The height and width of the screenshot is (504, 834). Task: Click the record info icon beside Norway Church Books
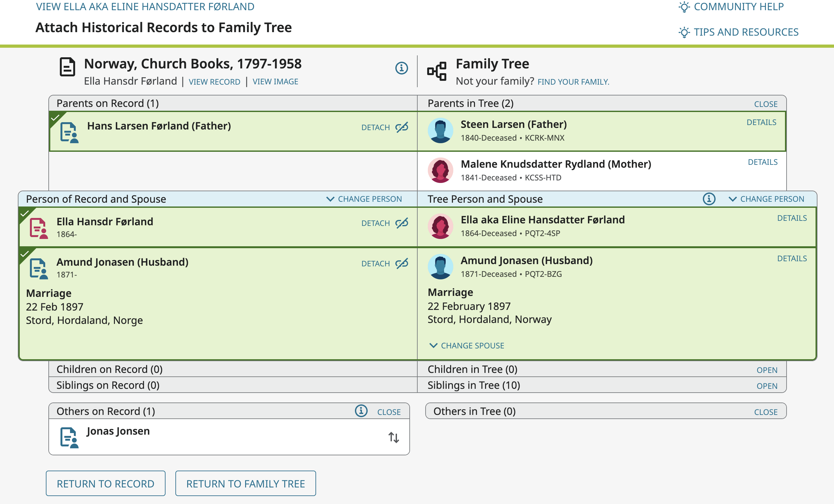(401, 68)
